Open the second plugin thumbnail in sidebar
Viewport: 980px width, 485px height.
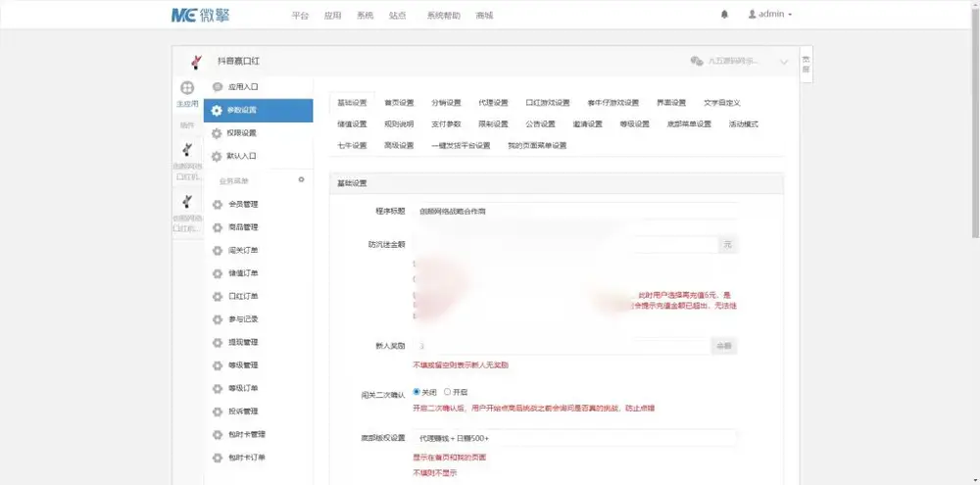point(187,203)
